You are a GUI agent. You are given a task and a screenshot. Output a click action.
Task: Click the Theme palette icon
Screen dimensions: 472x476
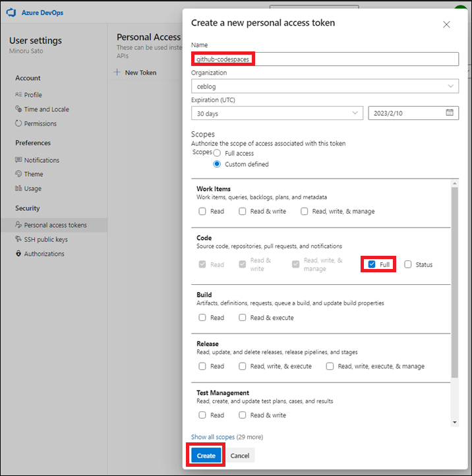coord(18,173)
